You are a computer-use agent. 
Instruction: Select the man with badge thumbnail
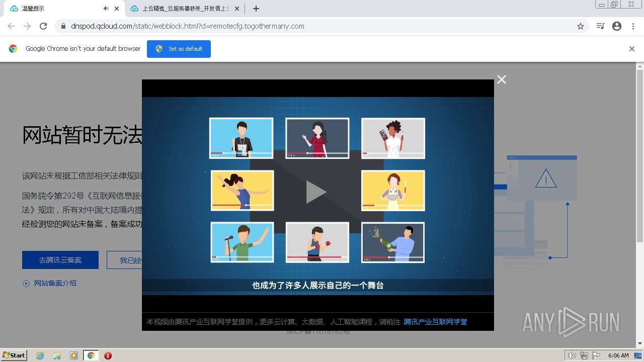[242, 138]
